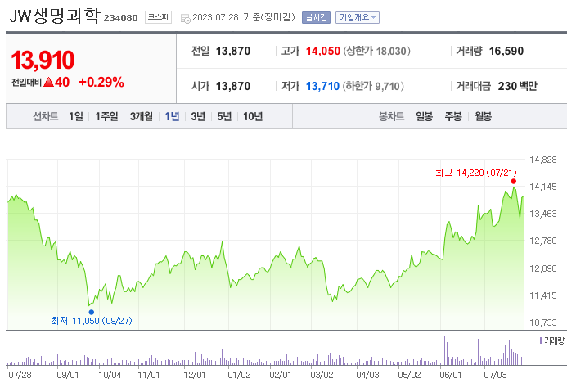Select the 3개월 line chart tab
This screenshot has height=392, width=567.
point(142,116)
